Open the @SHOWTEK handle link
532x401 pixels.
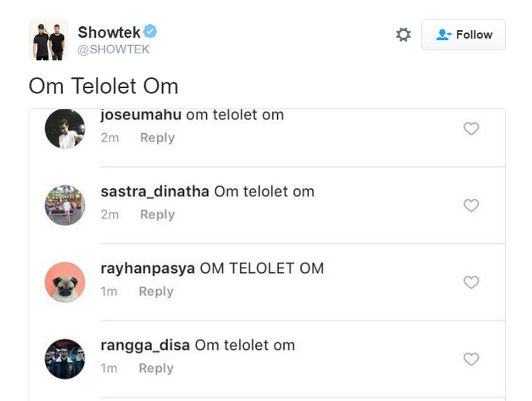tap(113, 49)
